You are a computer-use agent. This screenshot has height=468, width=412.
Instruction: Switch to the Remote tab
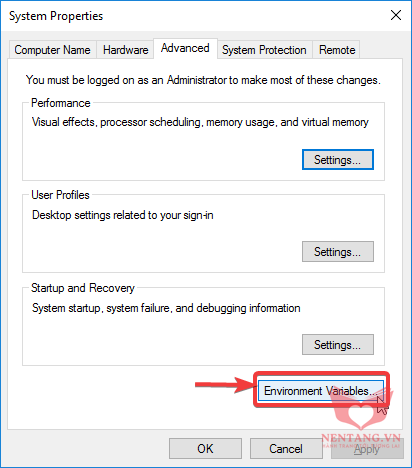[337, 50]
